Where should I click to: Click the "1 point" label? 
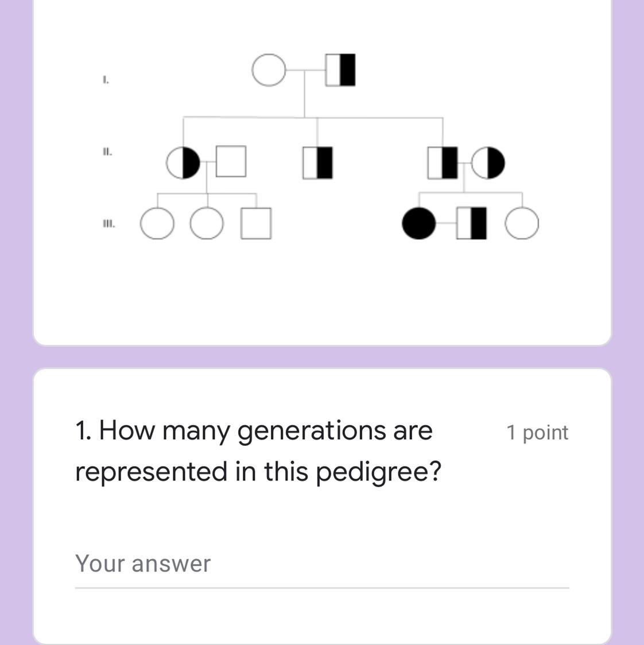coord(537,433)
